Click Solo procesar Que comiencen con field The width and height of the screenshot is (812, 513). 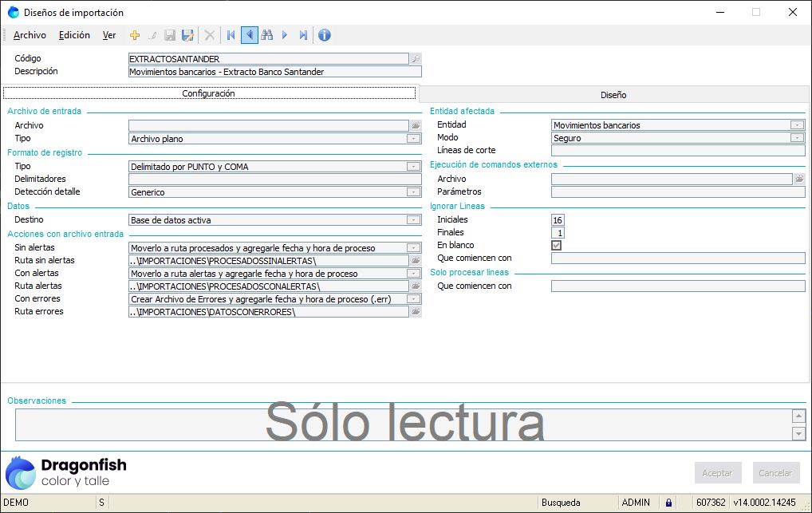click(678, 286)
